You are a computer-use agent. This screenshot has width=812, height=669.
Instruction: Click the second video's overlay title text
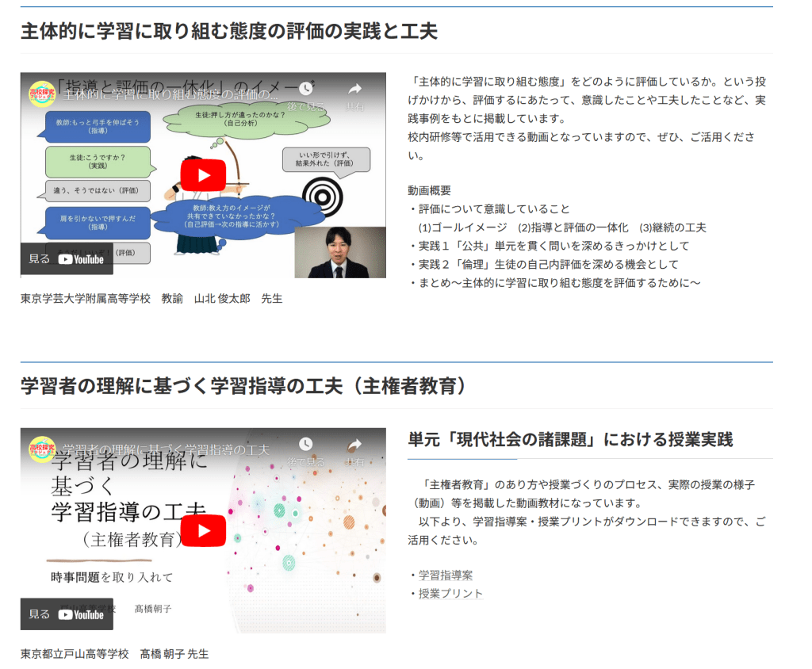pos(165,449)
